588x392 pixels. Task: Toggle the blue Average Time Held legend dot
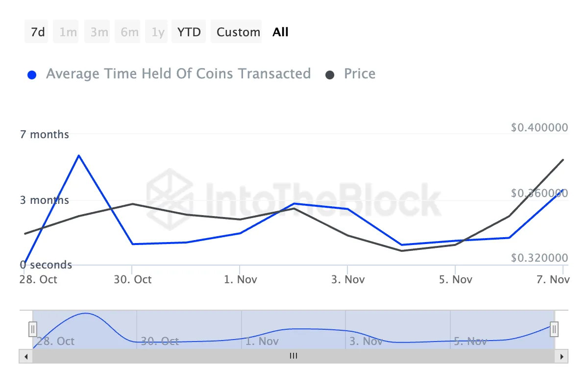pyautogui.click(x=32, y=75)
